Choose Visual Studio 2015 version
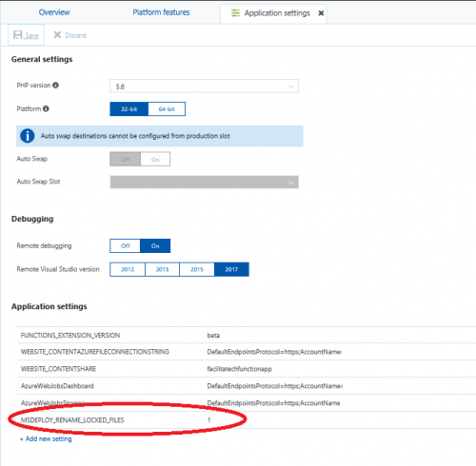Screen dimensions: 476x466 (x=197, y=269)
